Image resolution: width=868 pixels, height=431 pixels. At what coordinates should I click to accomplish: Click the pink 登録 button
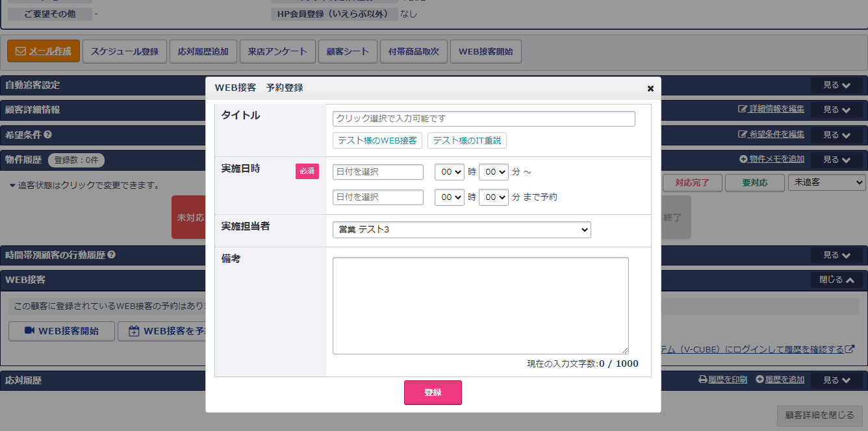[433, 393]
